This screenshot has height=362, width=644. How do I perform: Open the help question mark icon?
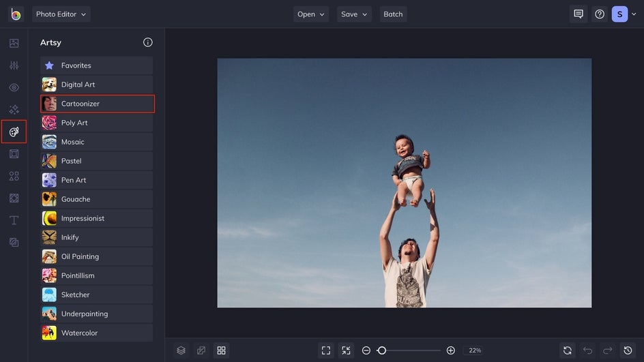[x=600, y=14]
